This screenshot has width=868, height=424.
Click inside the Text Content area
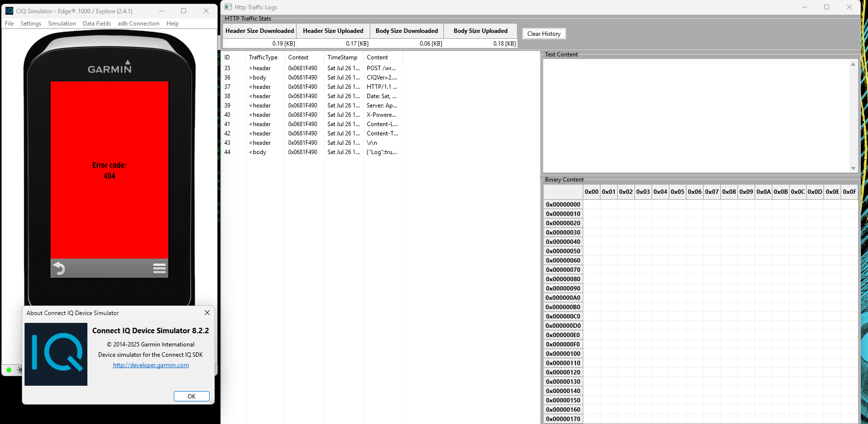[696, 116]
